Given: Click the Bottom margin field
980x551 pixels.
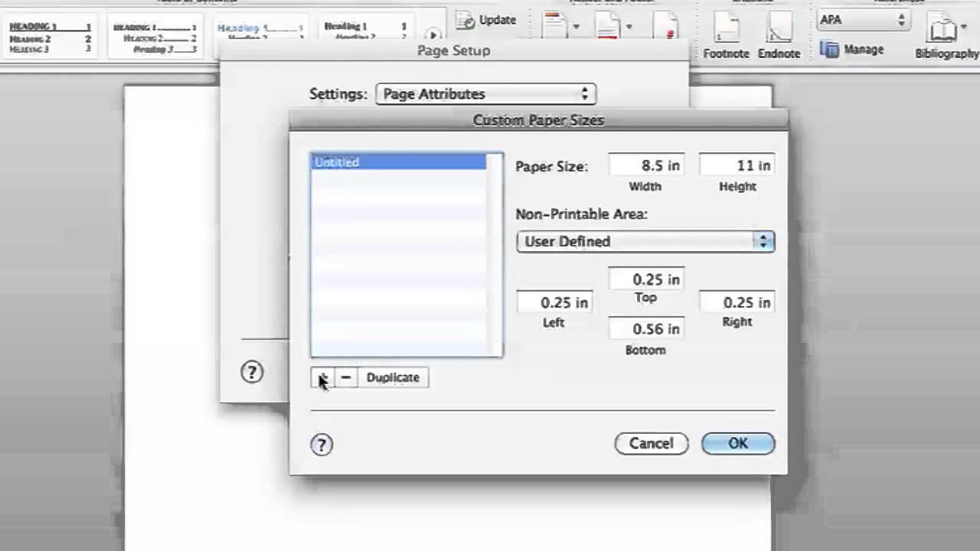Looking at the screenshot, I should click(x=645, y=329).
